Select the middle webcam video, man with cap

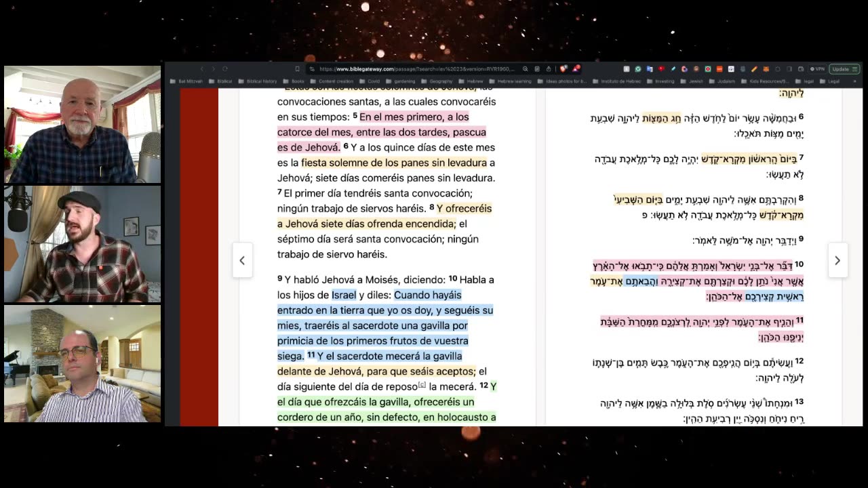point(82,244)
